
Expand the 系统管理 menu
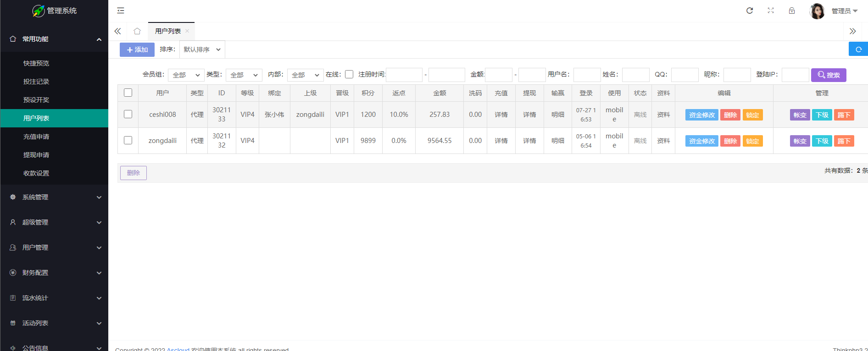[x=54, y=197]
